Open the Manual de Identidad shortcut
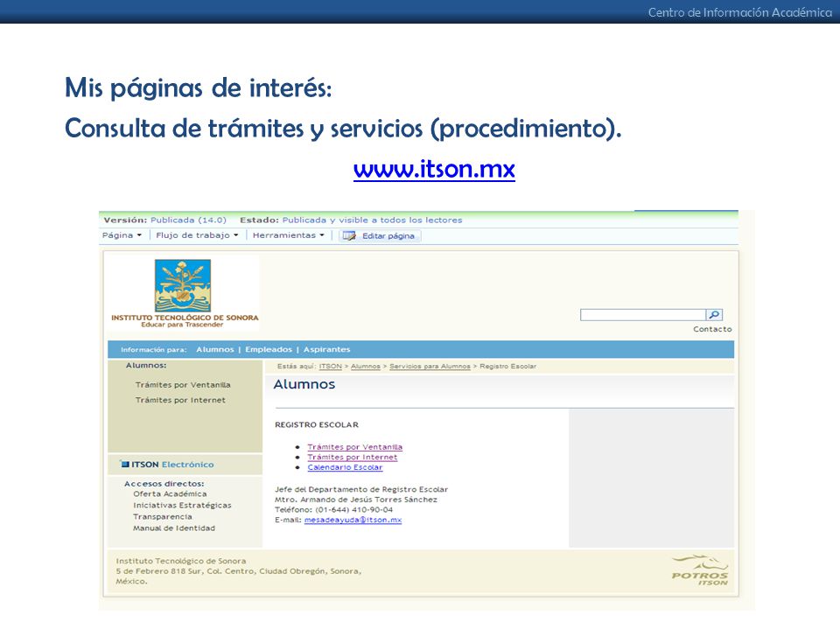Image resolution: width=840 pixels, height=630 pixels. coord(174,528)
